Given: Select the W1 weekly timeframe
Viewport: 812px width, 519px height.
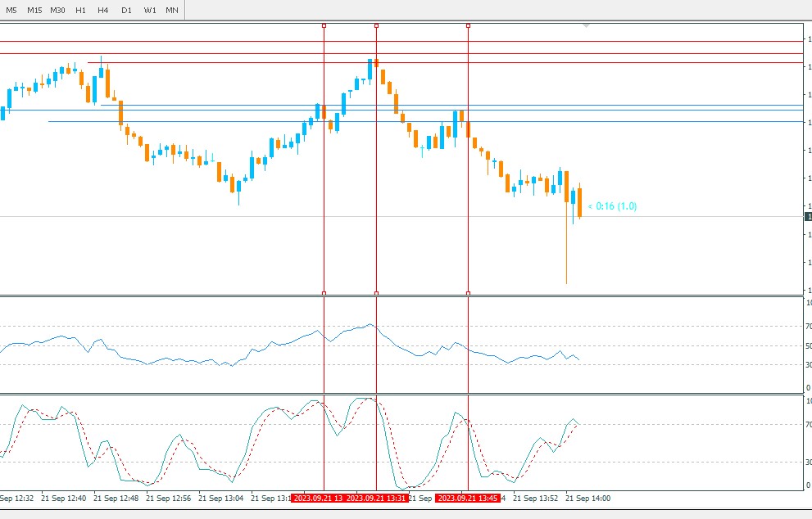Looking at the screenshot, I should click(150, 10).
